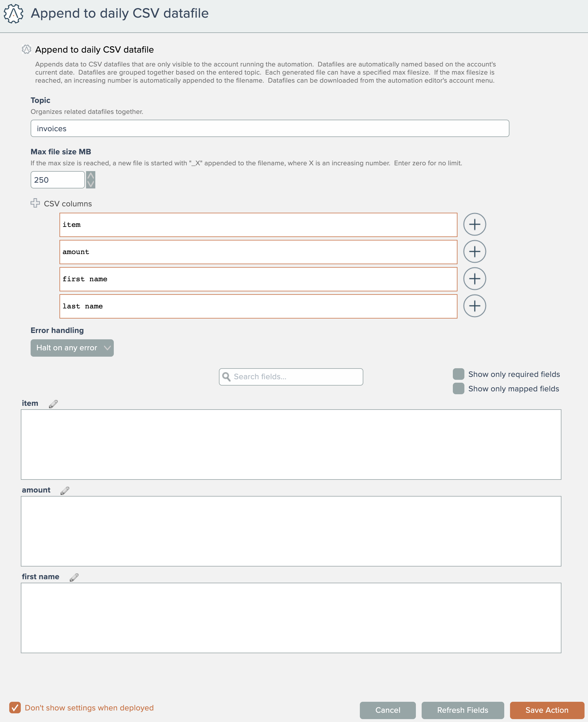Click the pencil icon next to first name
Screen dimensions: 588x722
coord(74,577)
